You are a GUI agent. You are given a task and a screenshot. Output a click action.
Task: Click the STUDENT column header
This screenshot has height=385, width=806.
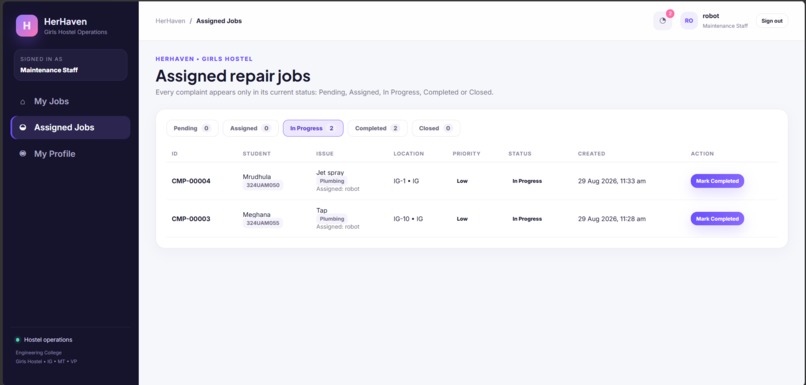pos(257,154)
